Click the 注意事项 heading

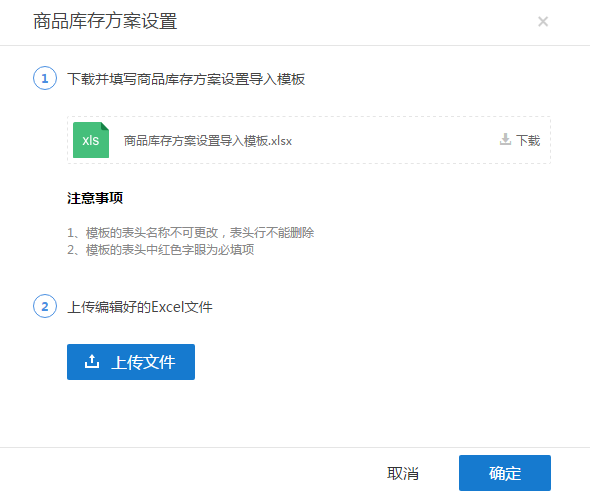click(x=95, y=198)
